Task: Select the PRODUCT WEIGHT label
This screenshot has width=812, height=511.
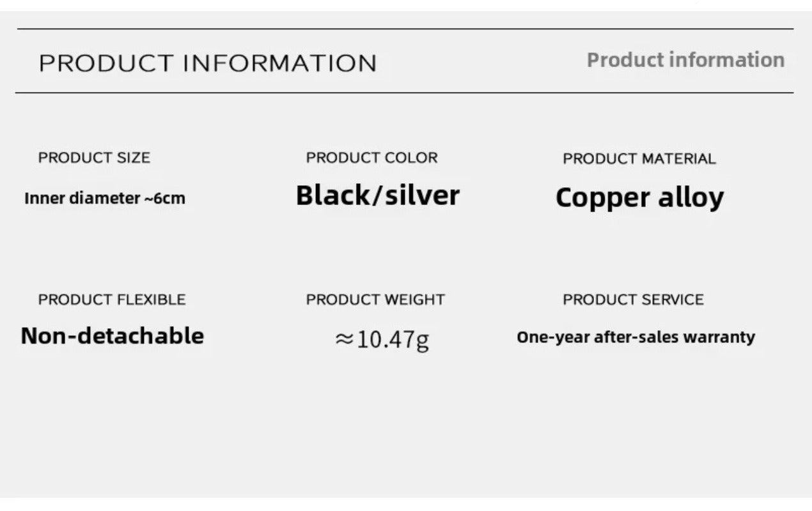Action: (375, 300)
